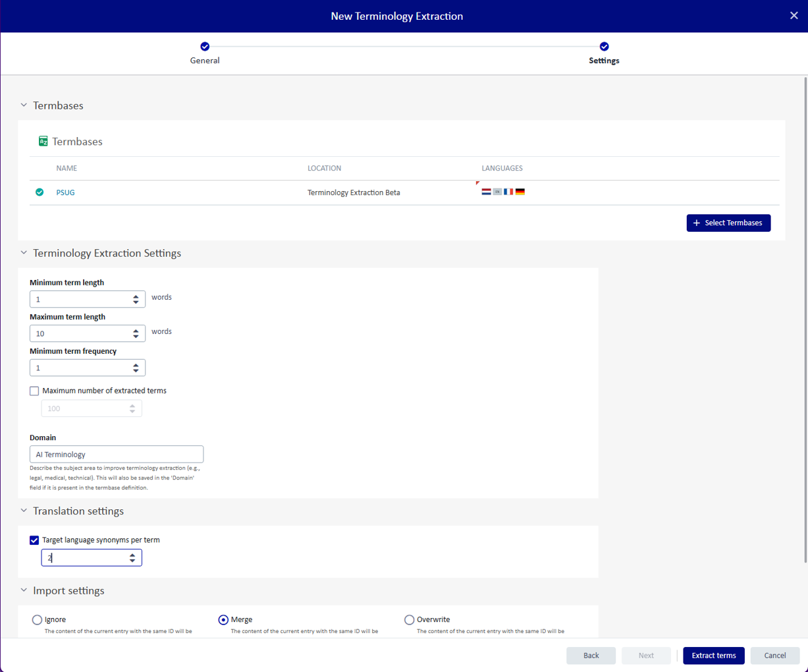Select the Overwrite import option
The height and width of the screenshot is (672, 808).
click(x=409, y=620)
